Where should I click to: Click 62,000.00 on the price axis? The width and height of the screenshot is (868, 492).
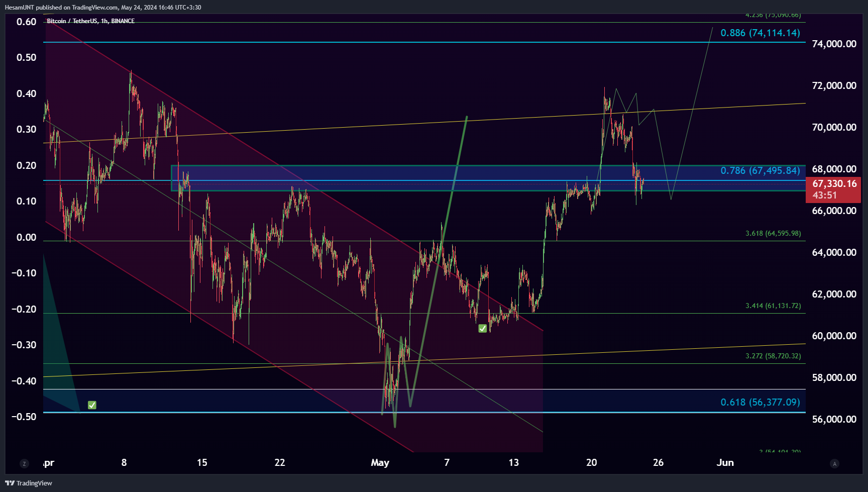click(834, 294)
